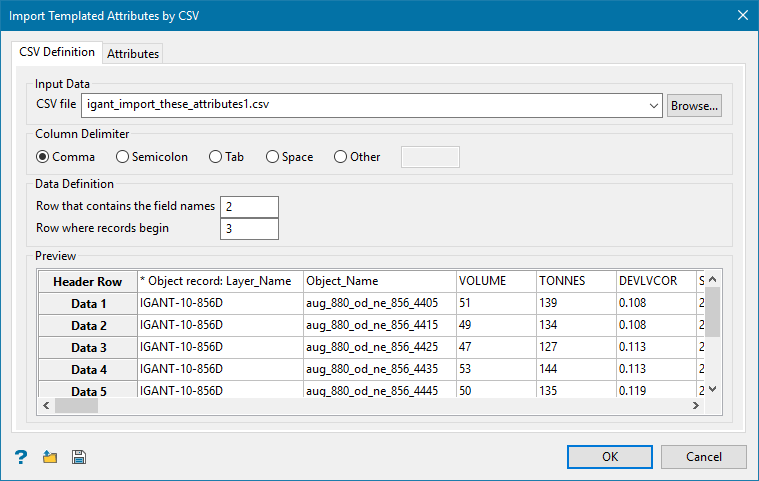The height and width of the screenshot is (481, 759).
Task: Click the preview vertical scrollbar down arrow
Action: (713, 389)
